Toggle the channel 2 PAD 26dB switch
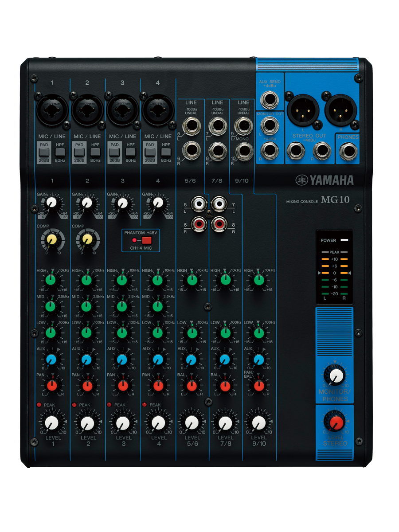 (x=79, y=152)
